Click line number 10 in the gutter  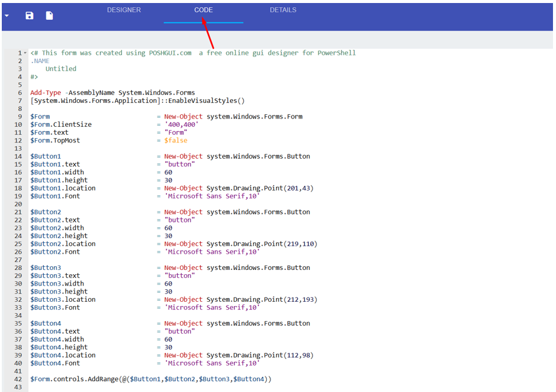17,124
